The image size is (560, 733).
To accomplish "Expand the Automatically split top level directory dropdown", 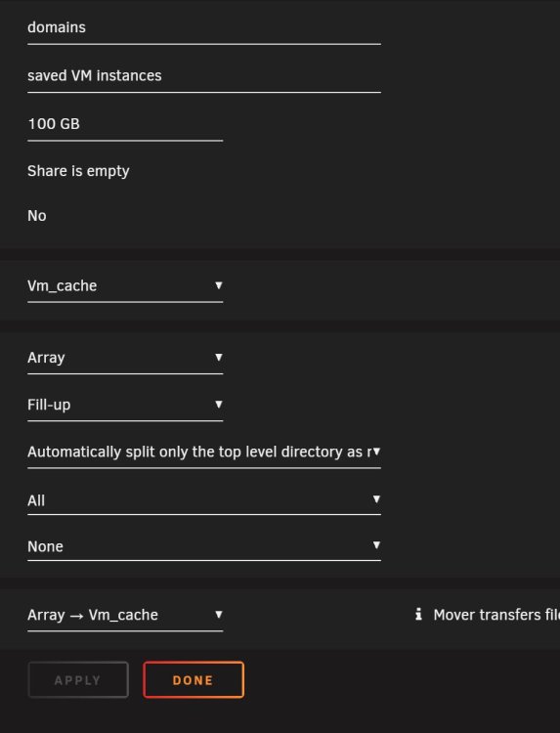I will click(x=204, y=453).
